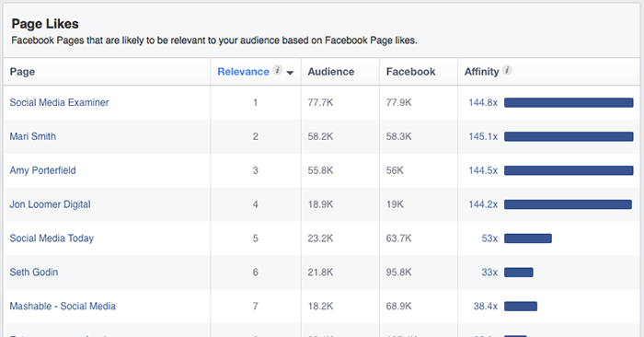Toggle the Relevance sort arrow

pyautogui.click(x=290, y=73)
